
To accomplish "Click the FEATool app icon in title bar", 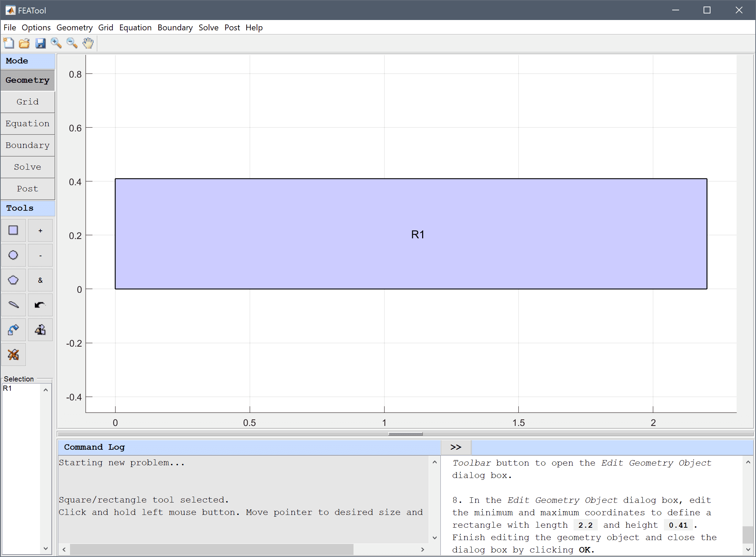I will pos(10,10).
